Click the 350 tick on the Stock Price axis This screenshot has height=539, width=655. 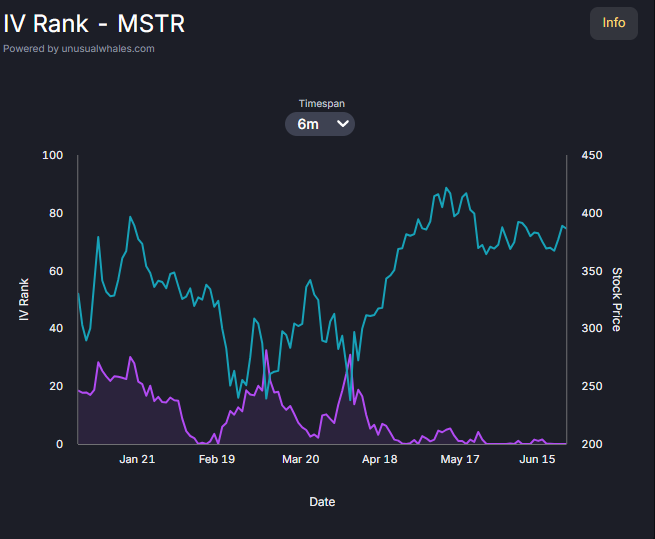[x=592, y=271]
